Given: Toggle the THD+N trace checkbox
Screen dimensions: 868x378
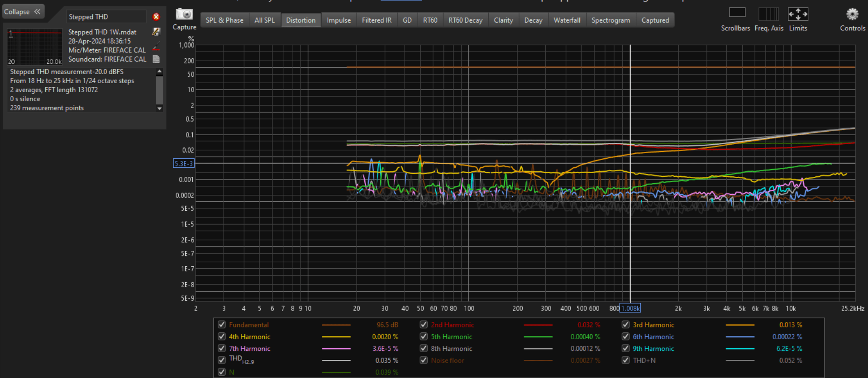Looking at the screenshot, I should tap(625, 360).
